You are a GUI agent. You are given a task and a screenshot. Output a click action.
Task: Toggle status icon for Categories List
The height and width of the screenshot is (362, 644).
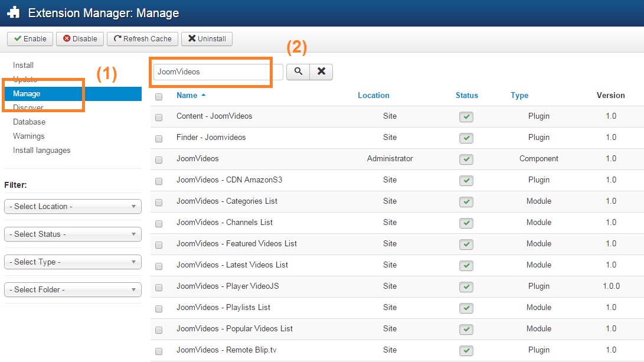point(466,202)
